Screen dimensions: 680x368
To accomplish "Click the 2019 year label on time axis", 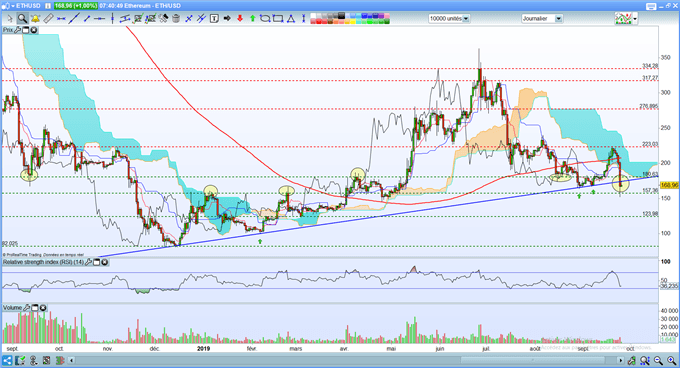I will pos(203,348).
